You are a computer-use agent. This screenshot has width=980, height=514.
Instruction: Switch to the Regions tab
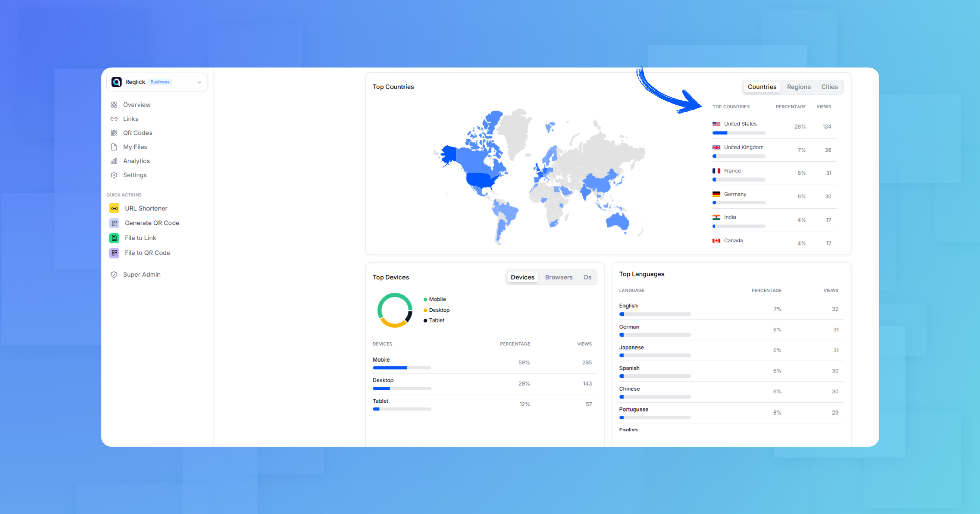[x=799, y=87]
